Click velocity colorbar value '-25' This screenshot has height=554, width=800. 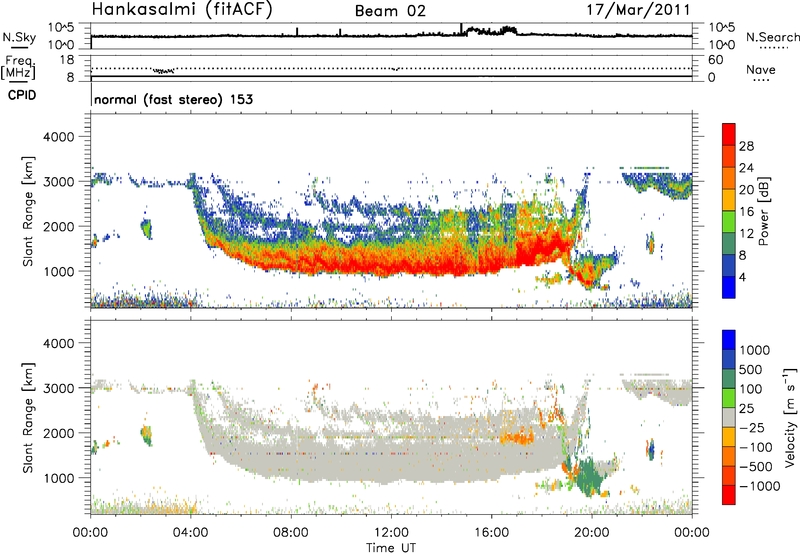752,427
